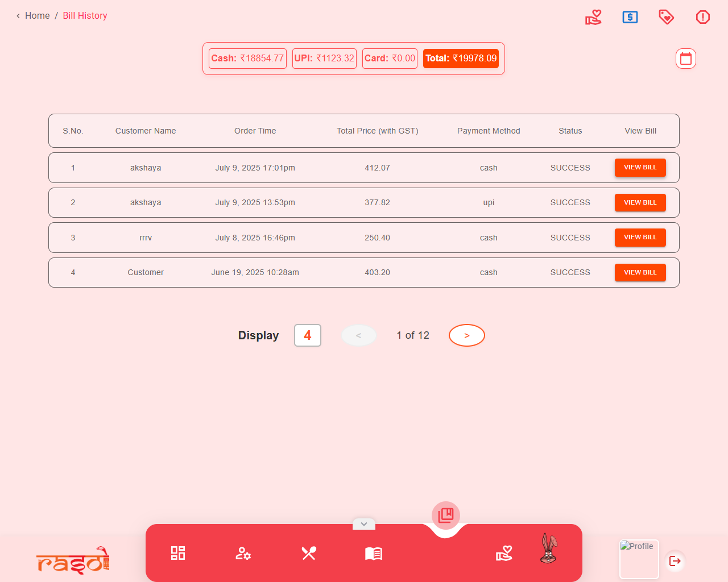Click the logout icon at bottom right
The image size is (728, 582).
click(x=675, y=561)
